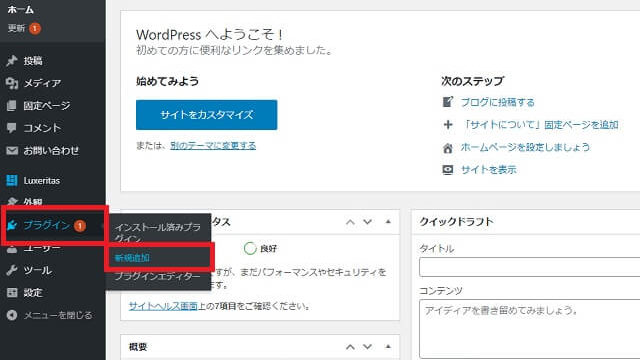Viewport: 640px width, 360px height.
Task: Click the Settings icon in sidebar
Action: (x=12, y=293)
